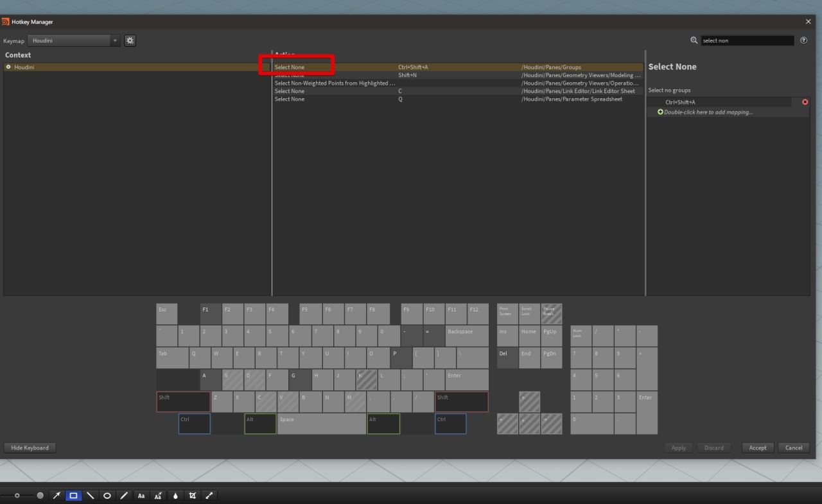Adjust the annotation size slider
The height and width of the screenshot is (504, 822).
(17, 496)
